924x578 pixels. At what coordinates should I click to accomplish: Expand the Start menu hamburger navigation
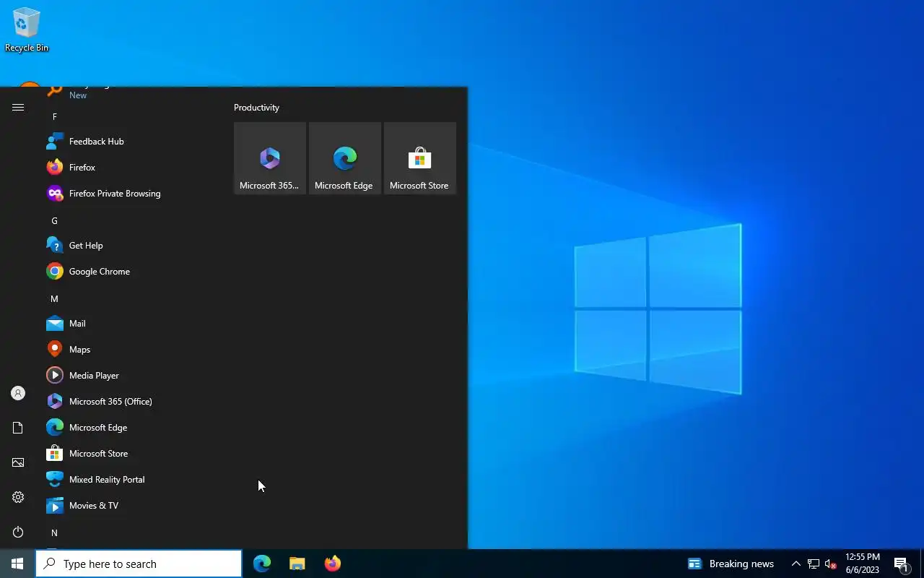tap(18, 108)
